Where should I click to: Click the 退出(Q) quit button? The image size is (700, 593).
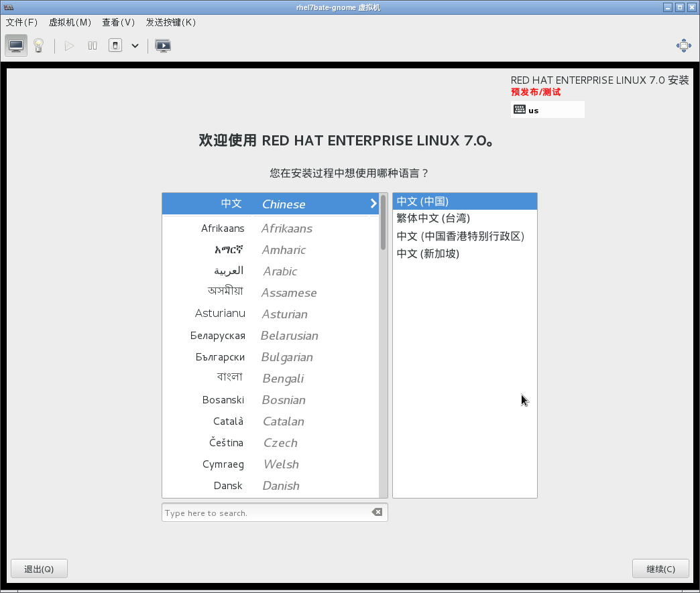click(x=39, y=569)
